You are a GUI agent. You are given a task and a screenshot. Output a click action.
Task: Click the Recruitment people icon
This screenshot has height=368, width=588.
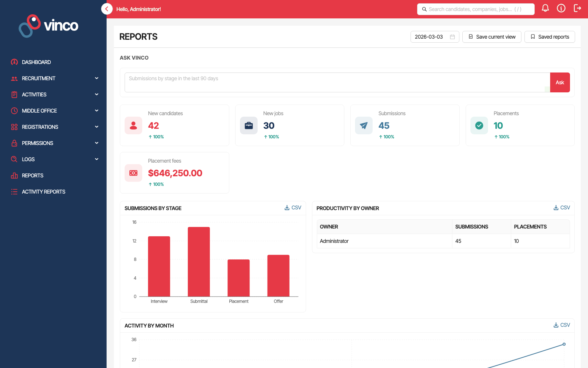click(x=14, y=78)
